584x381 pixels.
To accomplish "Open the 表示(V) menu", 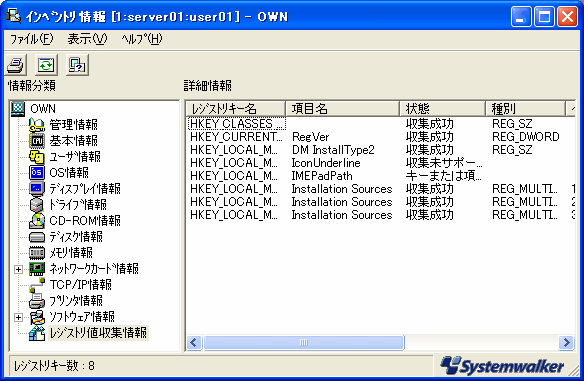I will (x=87, y=39).
